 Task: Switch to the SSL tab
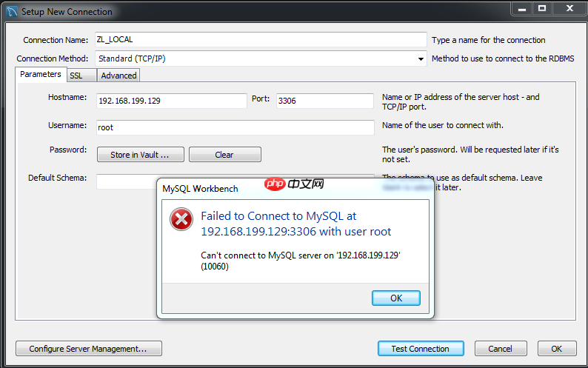(81, 76)
